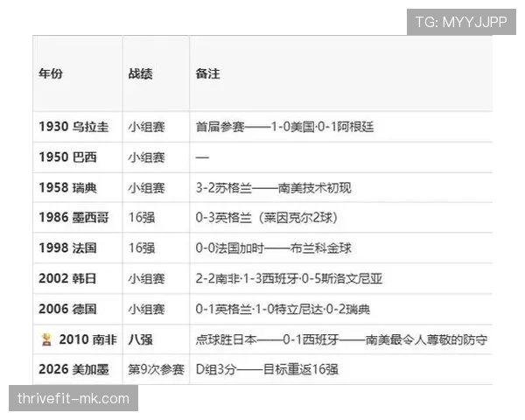
Task: Click note 点球胜日本——0-1西班牙
Action: (341, 339)
